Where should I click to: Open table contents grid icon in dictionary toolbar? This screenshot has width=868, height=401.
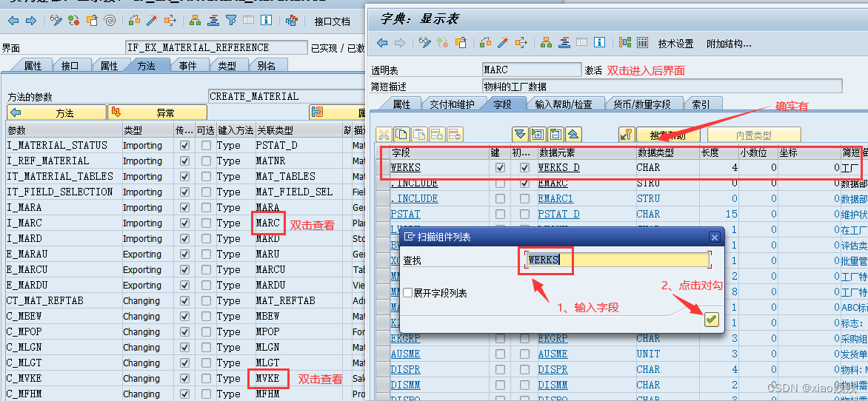tap(642, 43)
